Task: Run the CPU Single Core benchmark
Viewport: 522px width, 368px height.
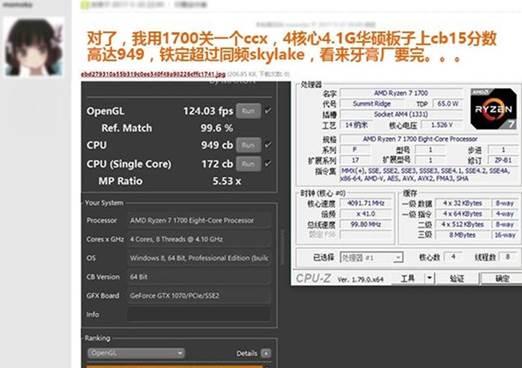Action: (x=248, y=164)
